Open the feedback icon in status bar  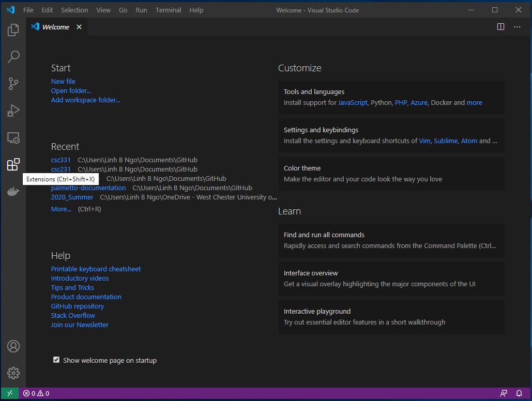[x=504, y=393]
